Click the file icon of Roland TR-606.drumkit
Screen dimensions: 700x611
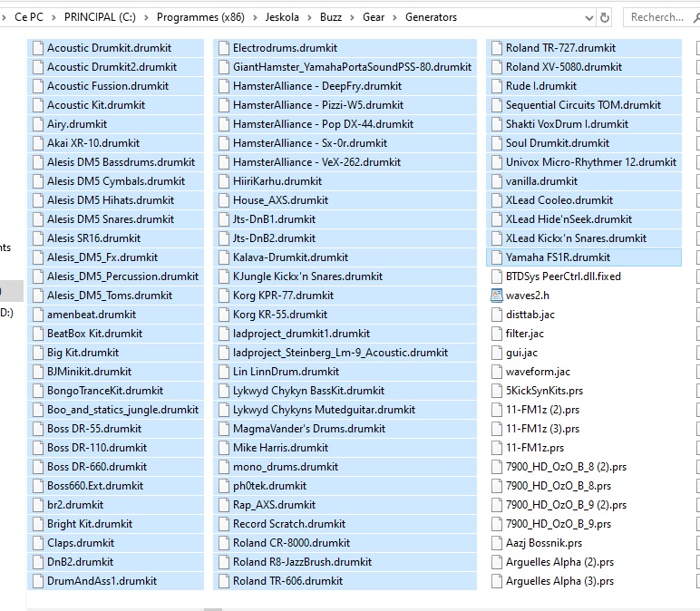tap(224, 581)
